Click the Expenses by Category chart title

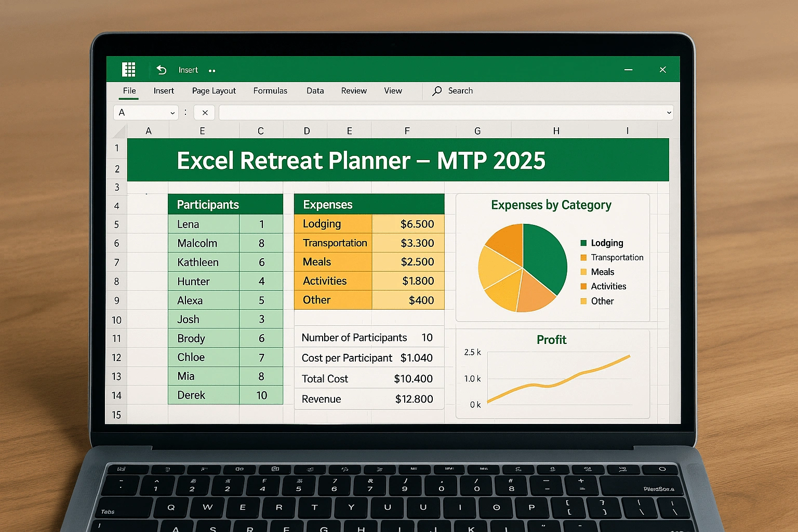(551, 205)
